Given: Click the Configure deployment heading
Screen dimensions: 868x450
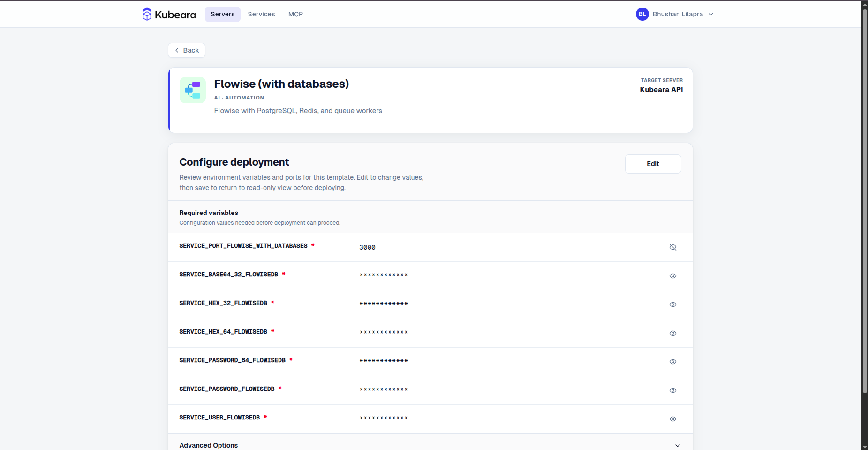Looking at the screenshot, I should coord(234,162).
